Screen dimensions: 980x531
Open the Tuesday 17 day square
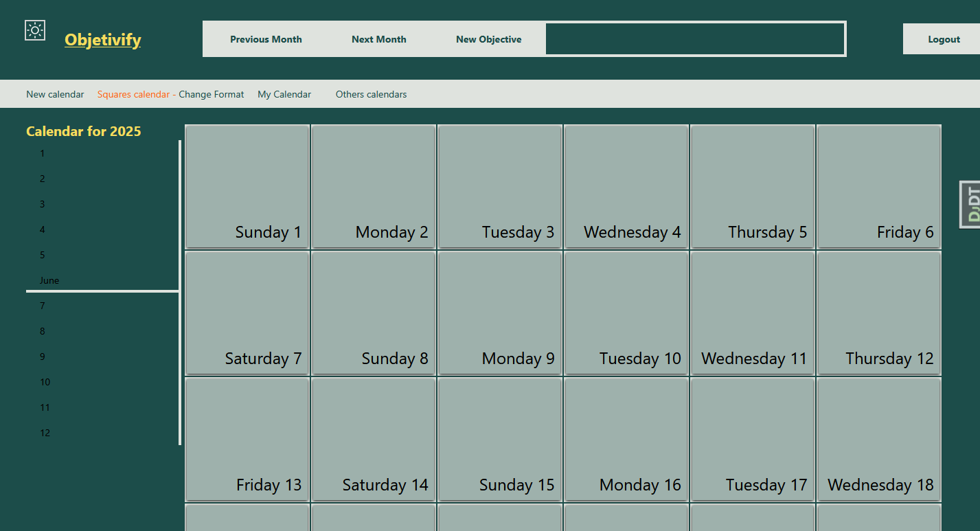coord(753,440)
